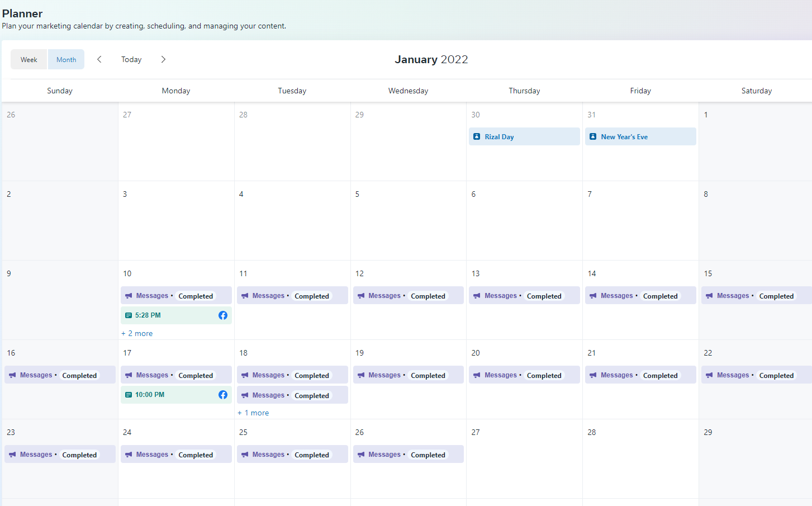The width and height of the screenshot is (812, 506).
Task: Click Facebook icon on the 10:00 PM post
Action: [223, 395]
